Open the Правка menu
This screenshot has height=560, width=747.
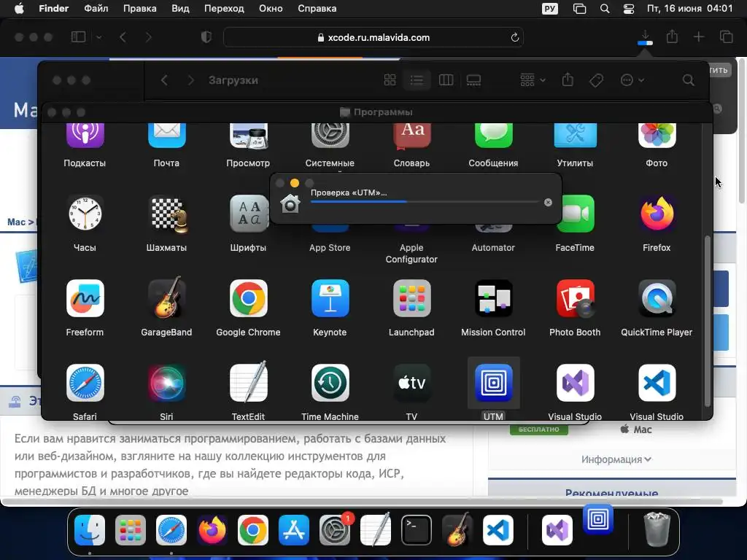point(139,9)
